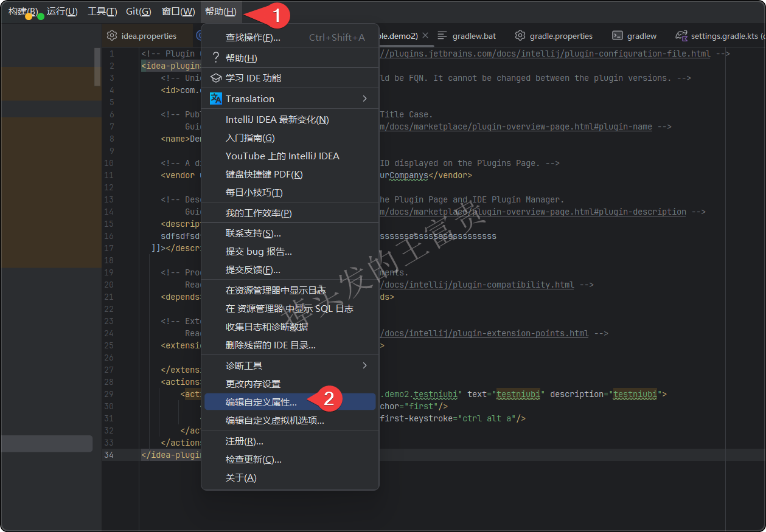Click file icon on gradlew.bat tab

(442, 36)
